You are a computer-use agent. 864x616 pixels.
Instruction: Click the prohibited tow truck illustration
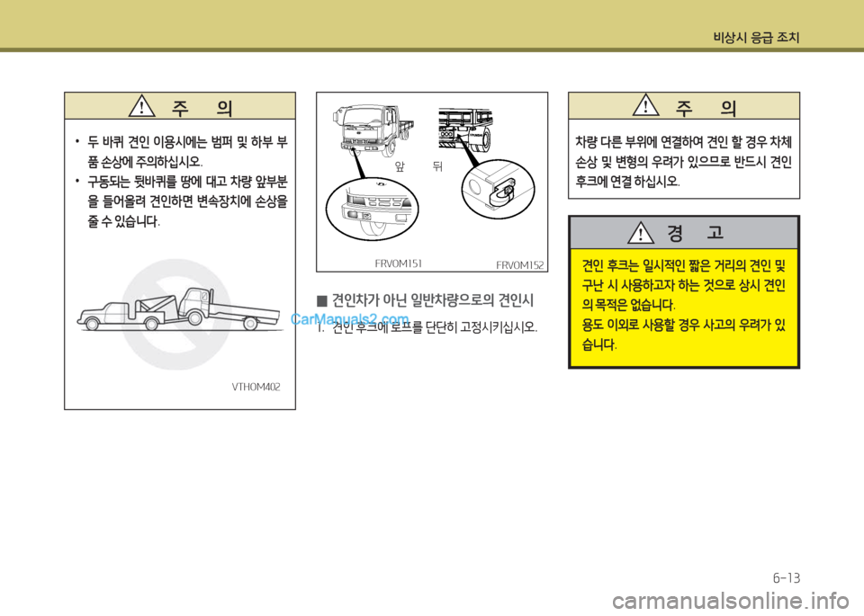(x=180, y=314)
